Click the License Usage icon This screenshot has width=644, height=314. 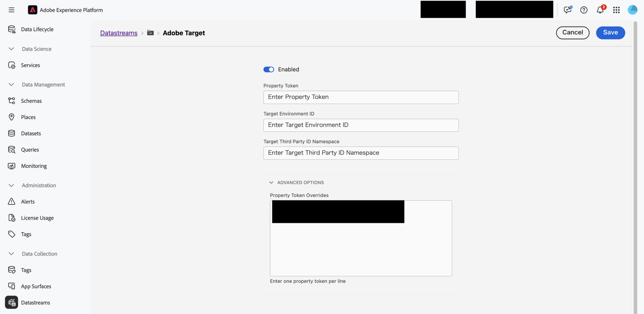[x=12, y=218]
